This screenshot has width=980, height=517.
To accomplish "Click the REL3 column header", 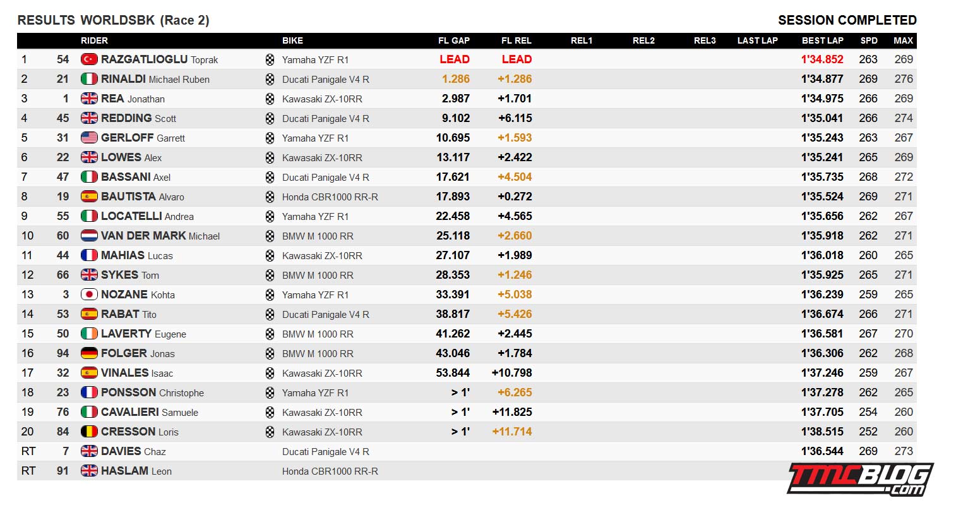I will coord(705,40).
